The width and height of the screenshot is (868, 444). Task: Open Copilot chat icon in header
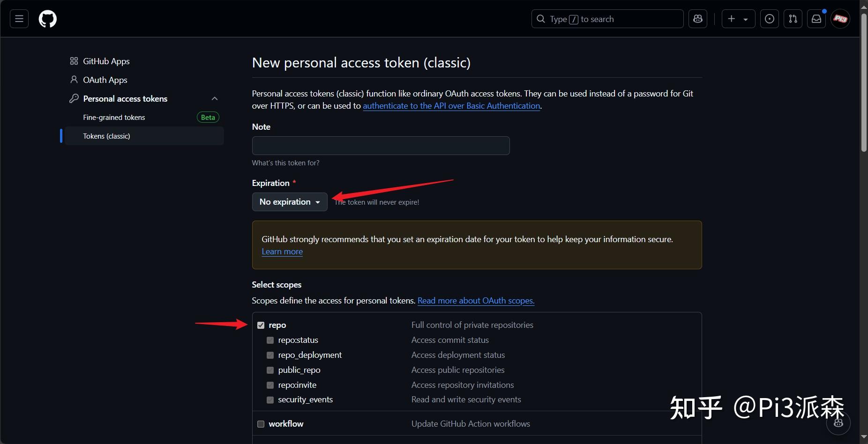(698, 19)
